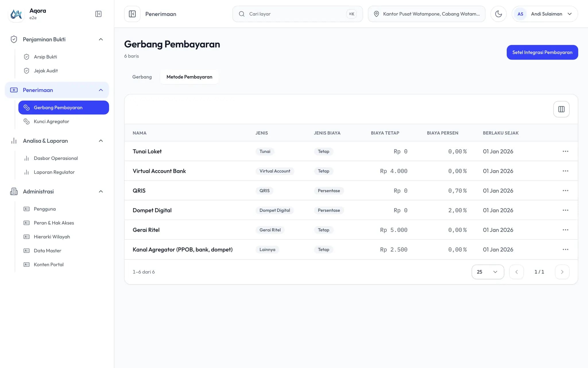588x368 pixels.
Task: Click the panel toggle icon beside Penerimaan title
Action: pos(132,14)
